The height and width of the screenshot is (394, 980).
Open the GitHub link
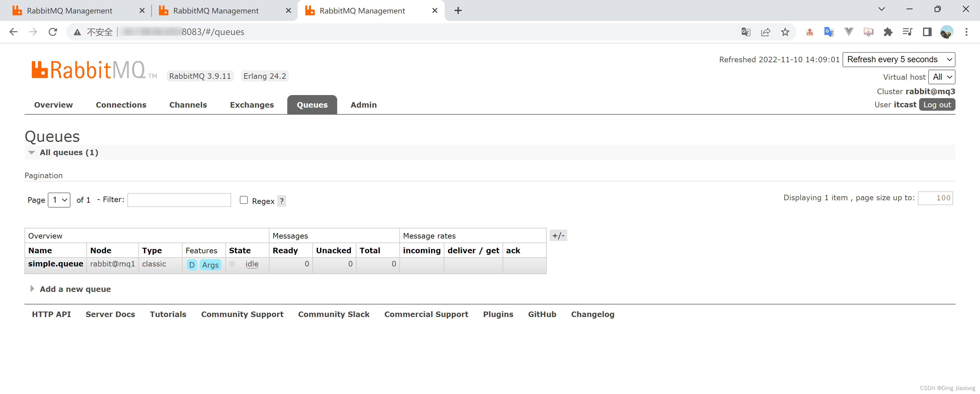pyautogui.click(x=542, y=314)
